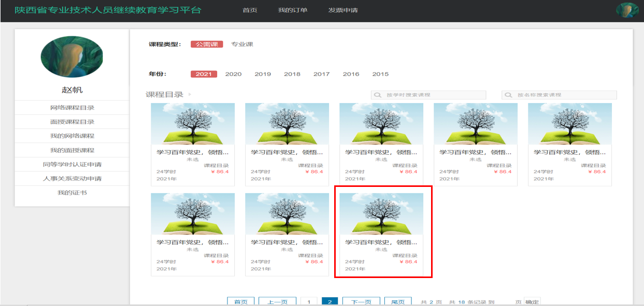Click the user avatar in the top-right corner
Viewport: 644px width, 306px height.
pos(626,10)
